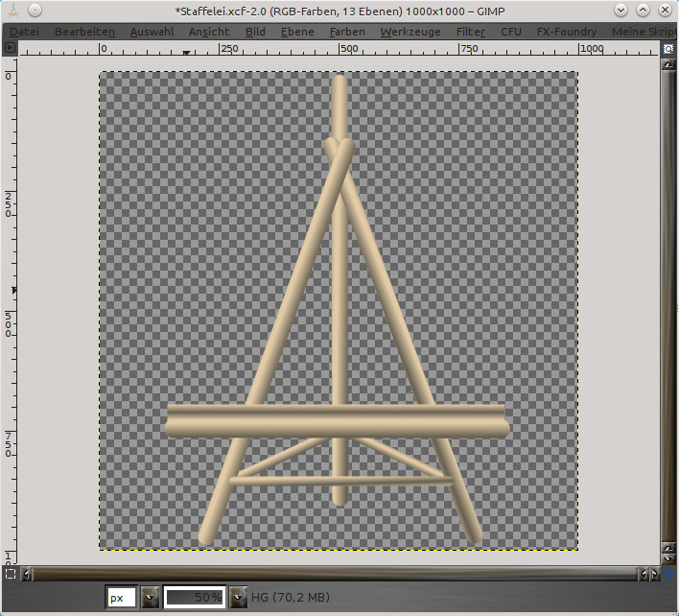The width and height of the screenshot is (679, 616).
Task: Click the pin button in the title bar
Action: coord(34,10)
